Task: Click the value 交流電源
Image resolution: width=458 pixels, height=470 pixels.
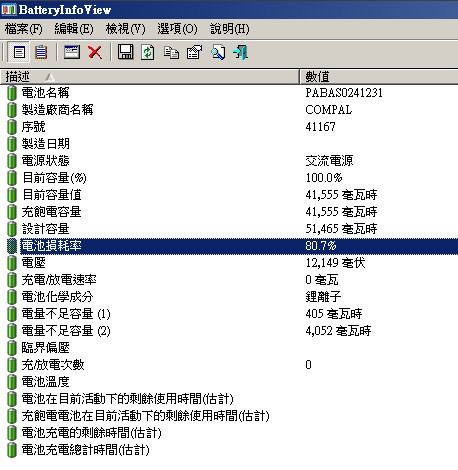Action: coord(329,161)
